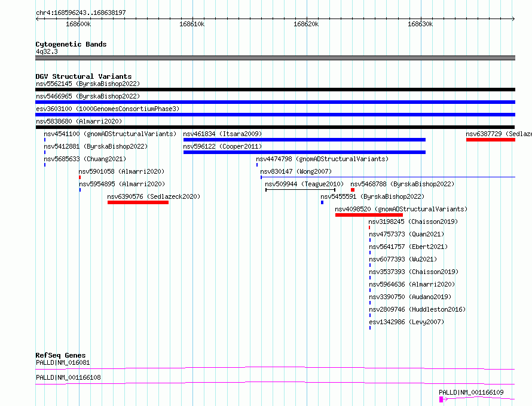Open nsv461834 (Itsara2009) label
This screenshot has width=532, height=406.
click(x=222, y=134)
